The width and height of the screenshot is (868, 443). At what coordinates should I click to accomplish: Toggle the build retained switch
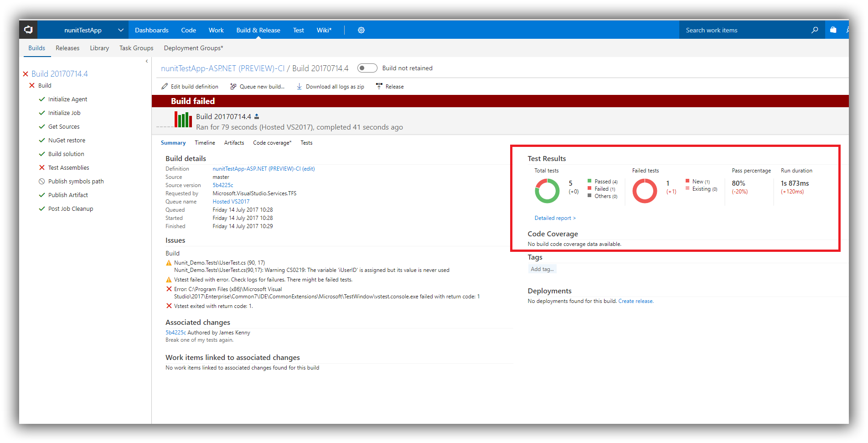pyautogui.click(x=367, y=68)
